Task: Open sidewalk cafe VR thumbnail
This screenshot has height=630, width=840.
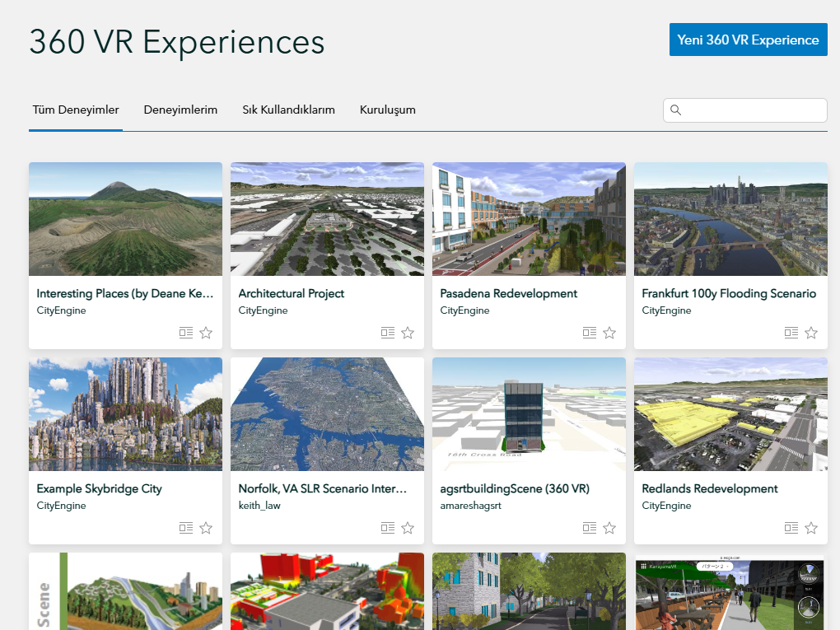Action: (x=730, y=591)
